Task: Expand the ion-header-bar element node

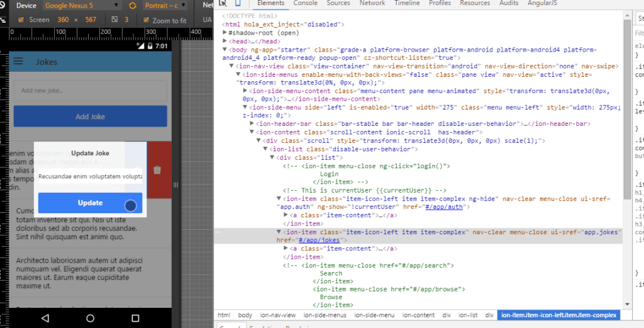Action: pos(253,123)
